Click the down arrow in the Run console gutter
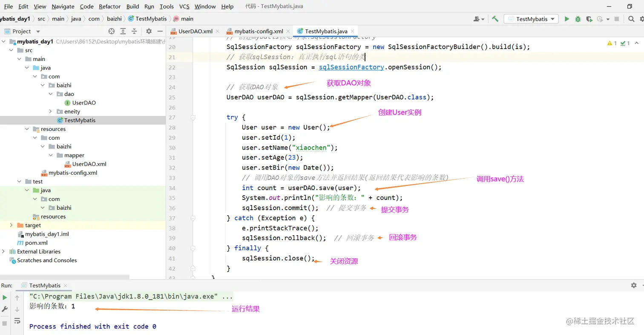Image resolution: width=644 pixels, height=335 pixels. pyautogui.click(x=17, y=309)
